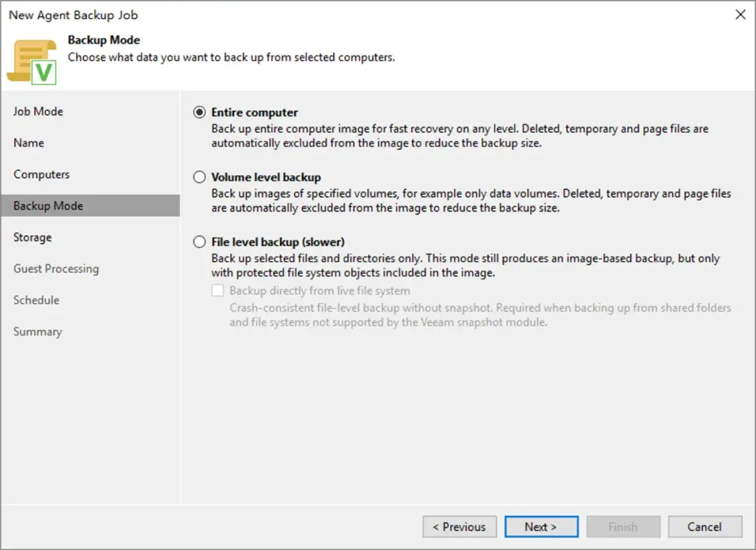Select the Entire computer radio button
Viewport: 756px width, 550px height.
pos(199,112)
